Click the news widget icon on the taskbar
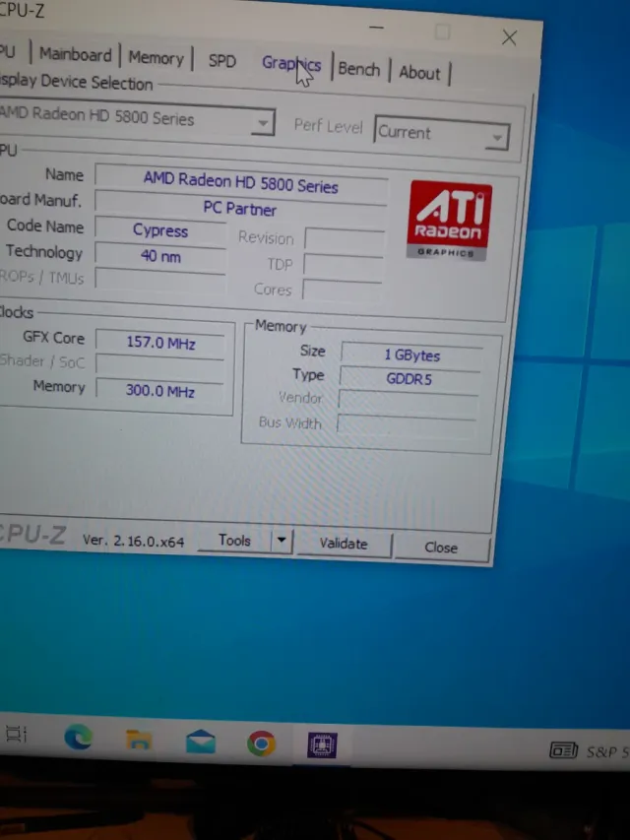The width and height of the screenshot is (630, 840). (x=564, y=750)
